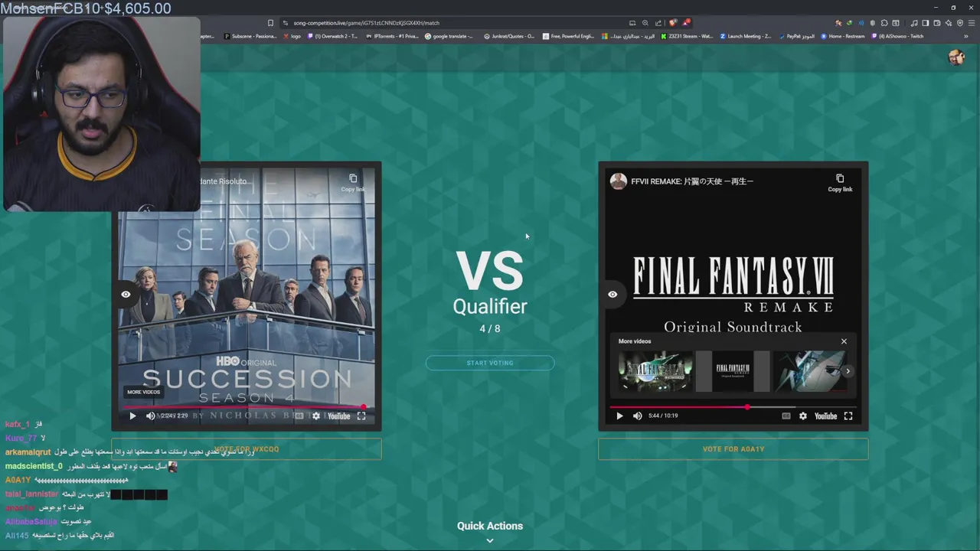
Task: Play the FFVII Remake video
Action: pos(619,416)
